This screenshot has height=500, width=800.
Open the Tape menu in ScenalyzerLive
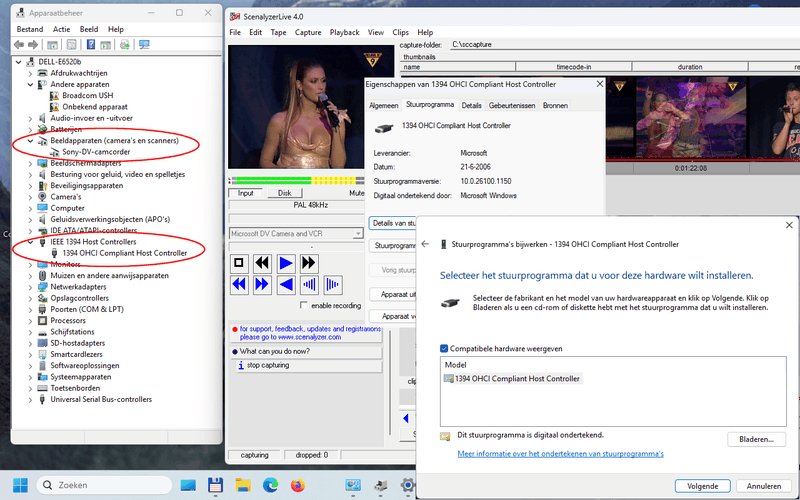click(278, 32)
